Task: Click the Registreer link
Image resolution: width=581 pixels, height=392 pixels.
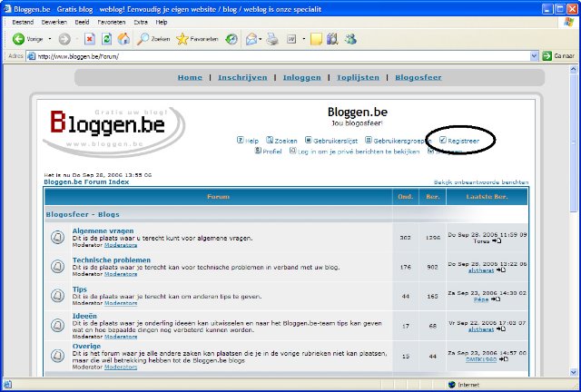Action: pyautogui.click(x=463, y=141)
